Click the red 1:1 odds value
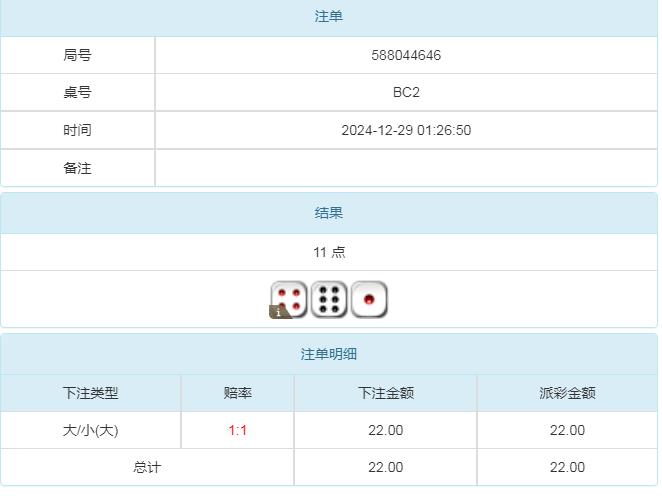This screenshot has height=498, width=662. click(237, 430)
